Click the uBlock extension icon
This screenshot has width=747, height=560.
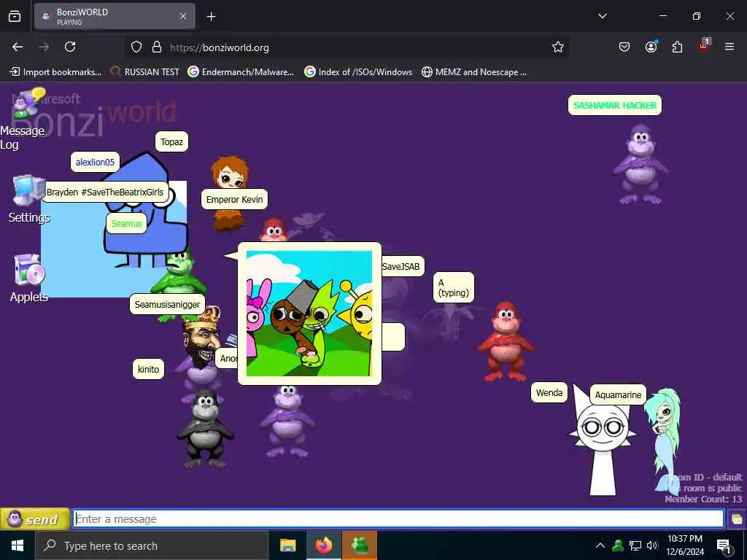tap(704, 46)
